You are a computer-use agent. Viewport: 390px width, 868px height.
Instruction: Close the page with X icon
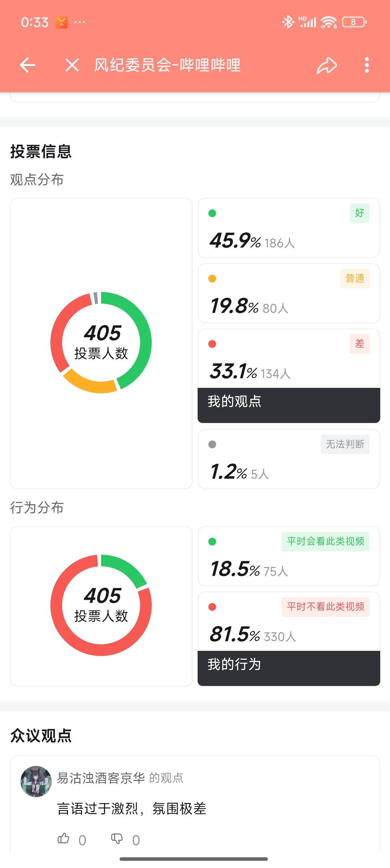click(x=72, y=65)
